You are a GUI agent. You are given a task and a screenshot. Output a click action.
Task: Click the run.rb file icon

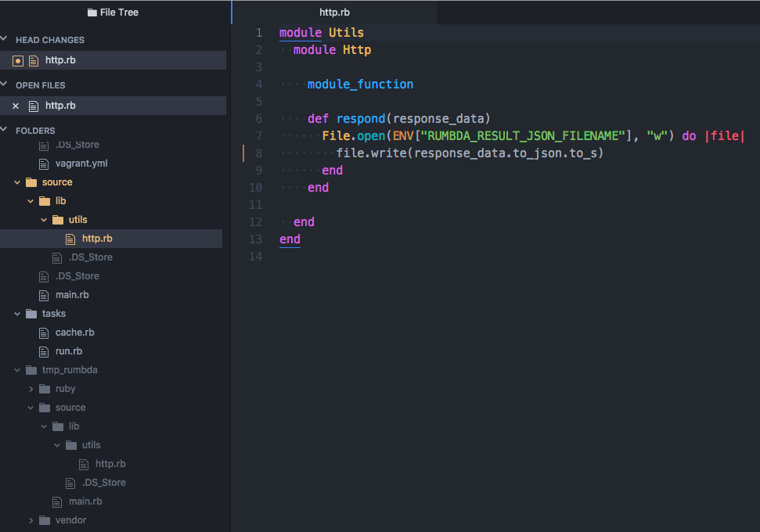point(44,351)
